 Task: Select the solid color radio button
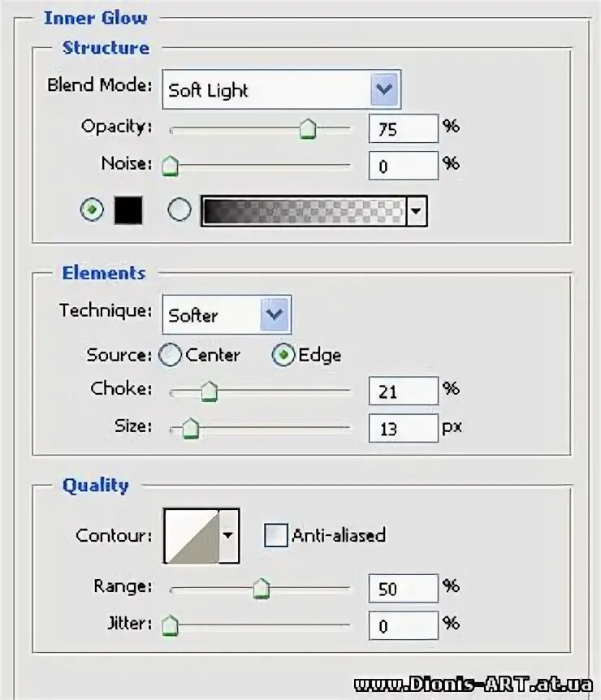93,210
